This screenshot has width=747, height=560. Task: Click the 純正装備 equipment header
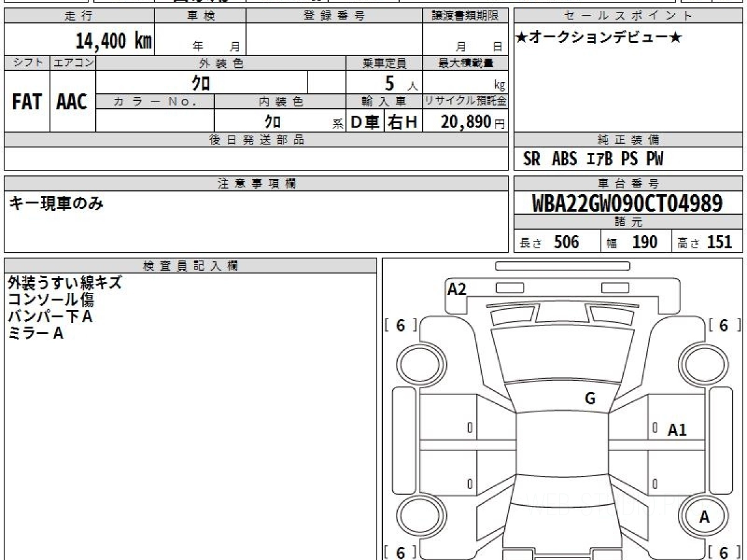[x=629, y=140]
